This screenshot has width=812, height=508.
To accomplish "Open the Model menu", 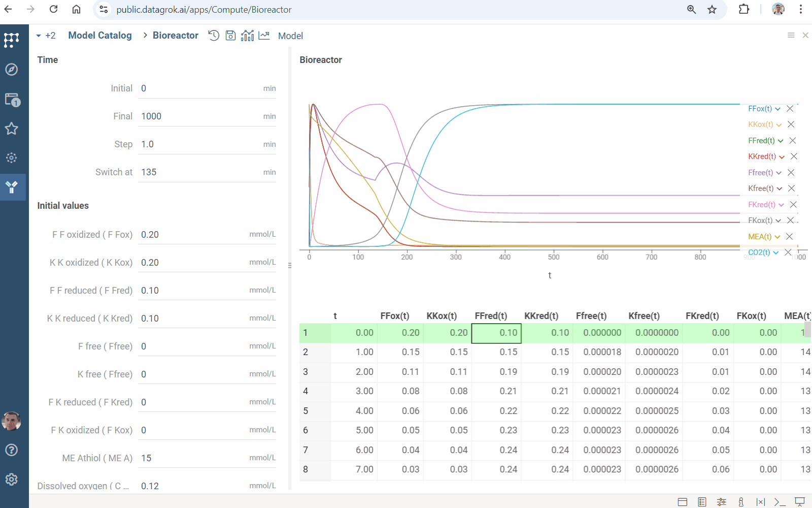I will point(290,36).
